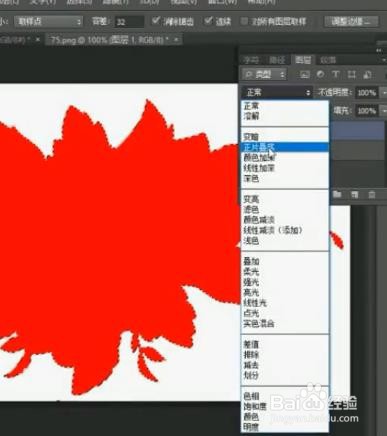Close the first cut-off document tab
The height and width of the screenshot is (436, 387).
pos(38,40)
